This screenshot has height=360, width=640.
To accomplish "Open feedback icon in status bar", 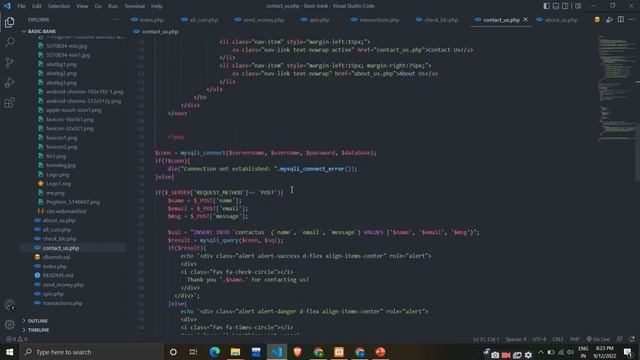I will [x=620, y=339].
